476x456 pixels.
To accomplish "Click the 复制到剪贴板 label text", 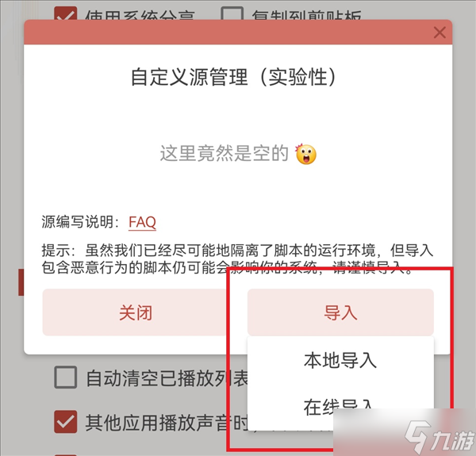I will click(306, 14).
